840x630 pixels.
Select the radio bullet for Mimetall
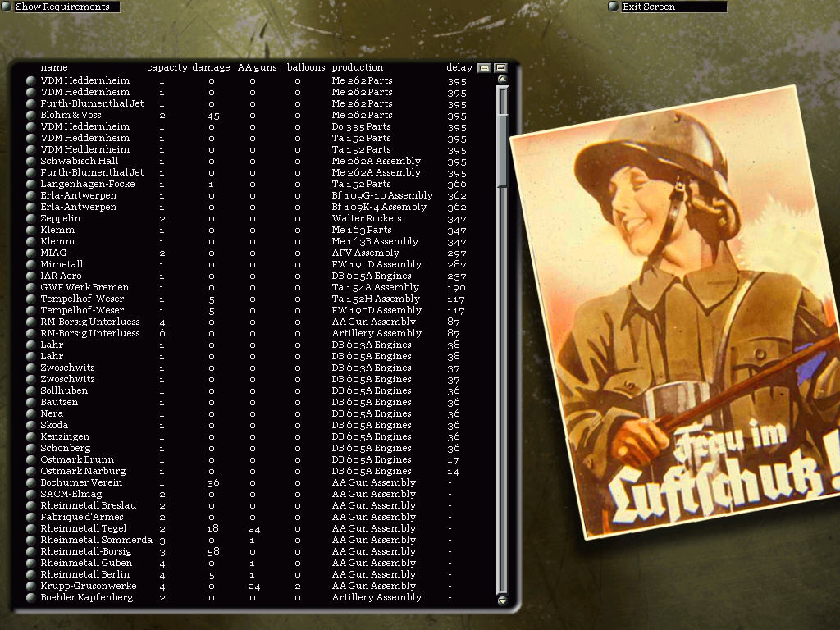tap(31, 265)
